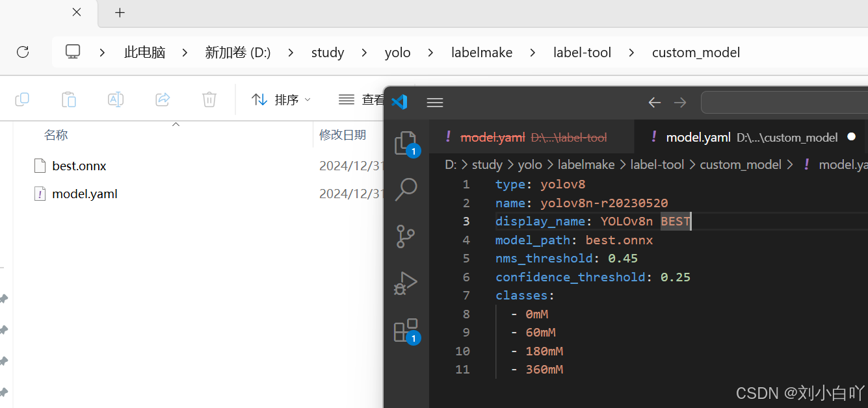The width and height of the screenshot is (868, 408).
Task: Click label-tool in VS Code breadcrumb
Action: coord(657,165)
